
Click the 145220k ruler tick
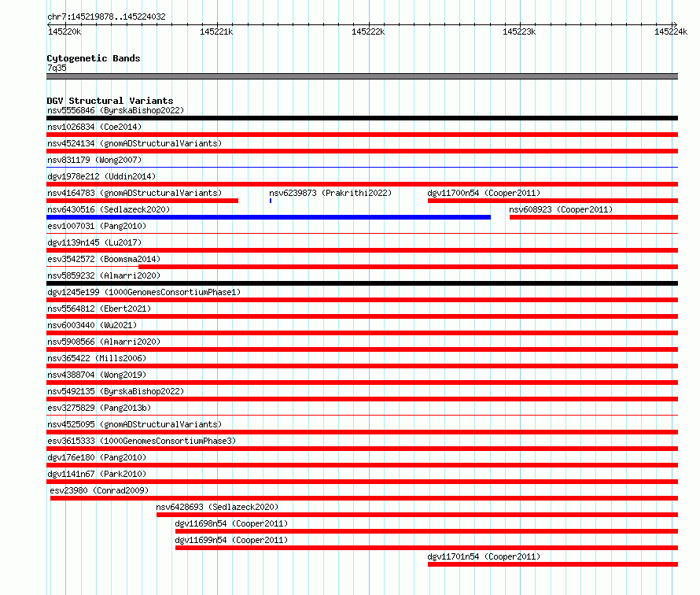(x=64, y=31)
